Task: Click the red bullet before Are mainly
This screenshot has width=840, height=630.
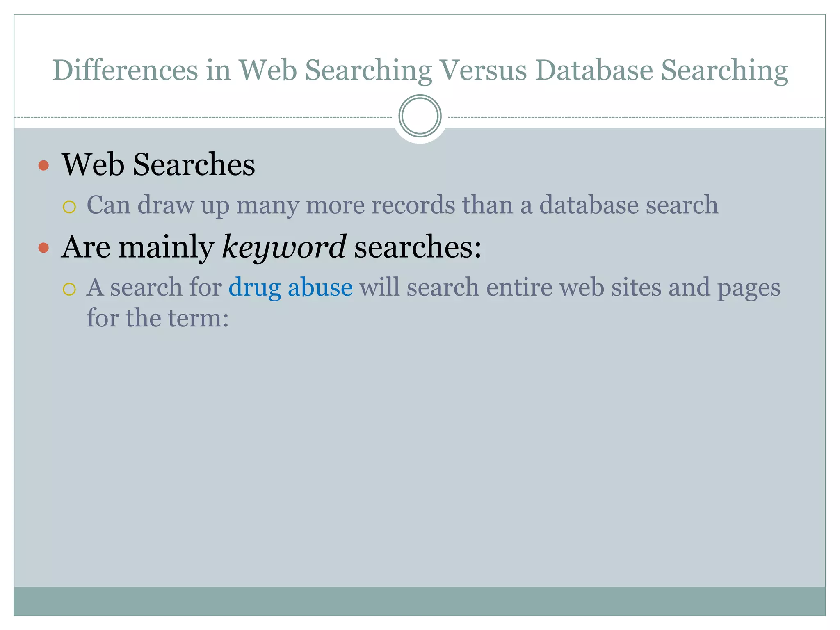Action: (x=43, y=248)
